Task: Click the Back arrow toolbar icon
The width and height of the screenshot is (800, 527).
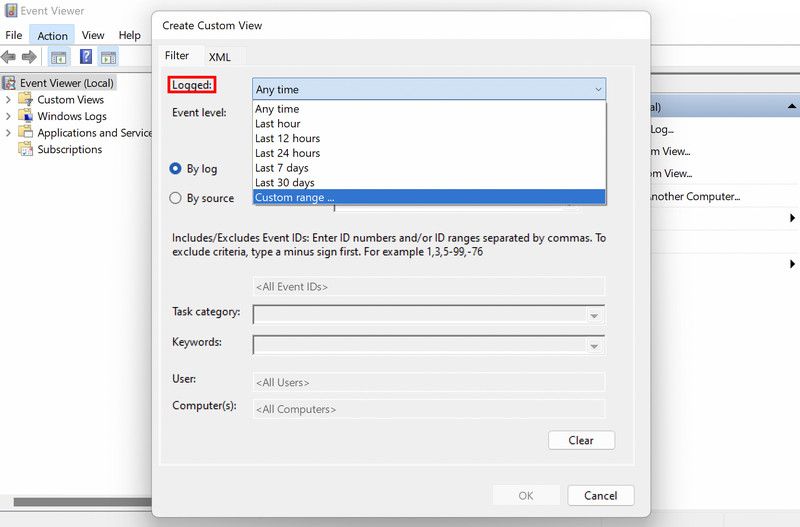Action: [x=9, y=57]
